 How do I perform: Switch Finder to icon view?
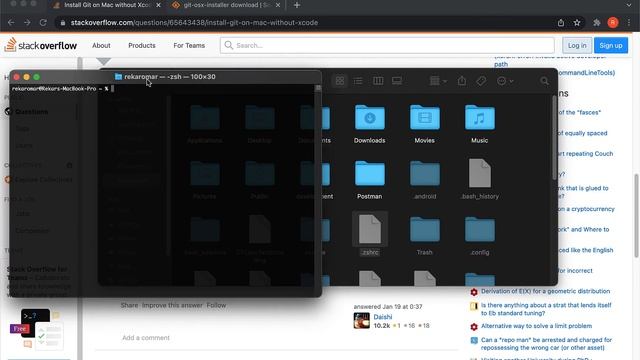pos(340,81)
